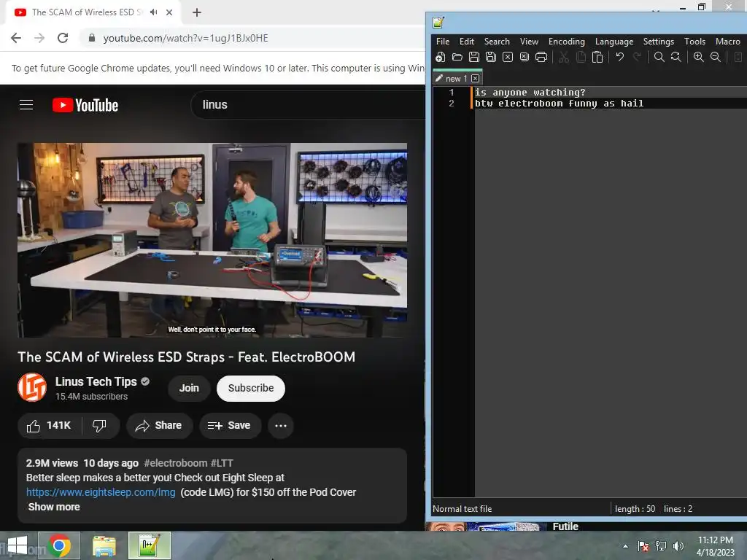Screen dimensions: 747x560
Task: Click the Close document icon in Notepad++ toolbar
Action: click(x=508, y=57)
